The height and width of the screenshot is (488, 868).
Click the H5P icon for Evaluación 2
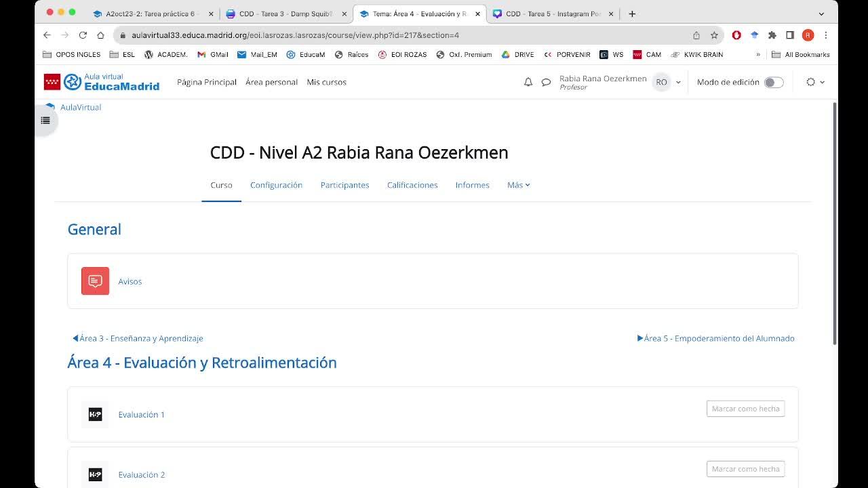click(95, 474)
